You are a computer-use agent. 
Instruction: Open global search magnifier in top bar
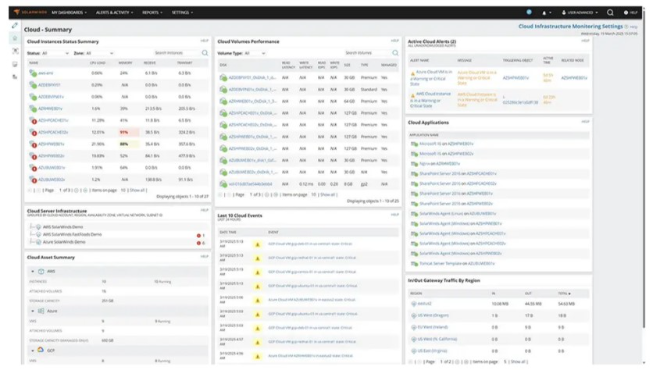[610, 13]
